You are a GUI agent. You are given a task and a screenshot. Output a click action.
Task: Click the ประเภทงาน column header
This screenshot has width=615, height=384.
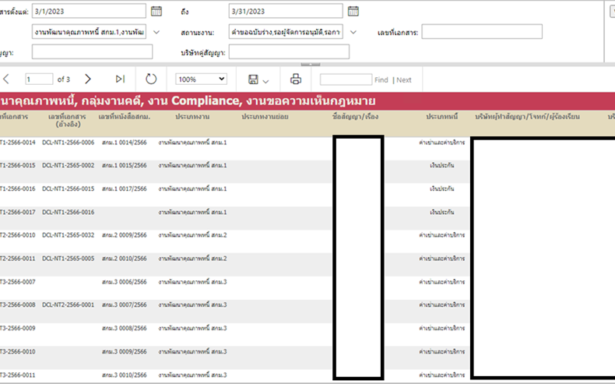192,116
